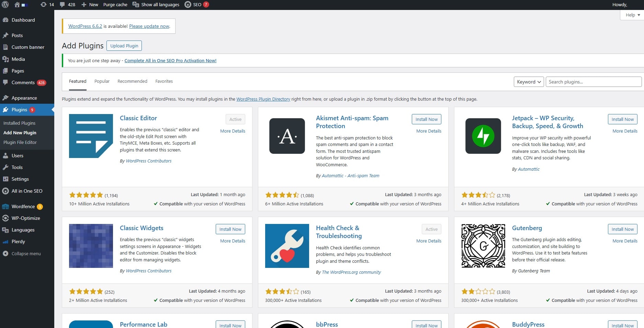Viewport: 644px width, 328px height.
Task: Open Howdy account menu
Action: point(620,4)
